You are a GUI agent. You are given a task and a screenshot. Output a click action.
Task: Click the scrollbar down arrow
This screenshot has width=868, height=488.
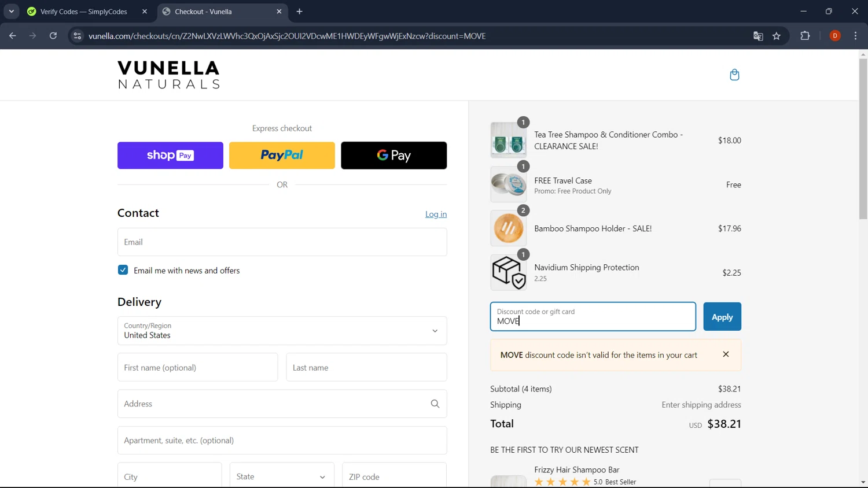pos(863,482)
